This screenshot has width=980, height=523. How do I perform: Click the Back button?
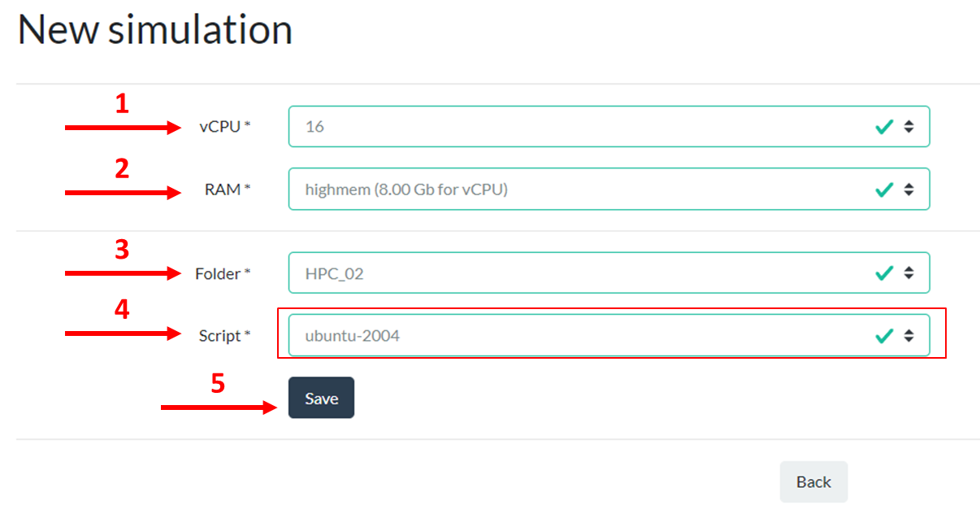click(x=813, y=482)
